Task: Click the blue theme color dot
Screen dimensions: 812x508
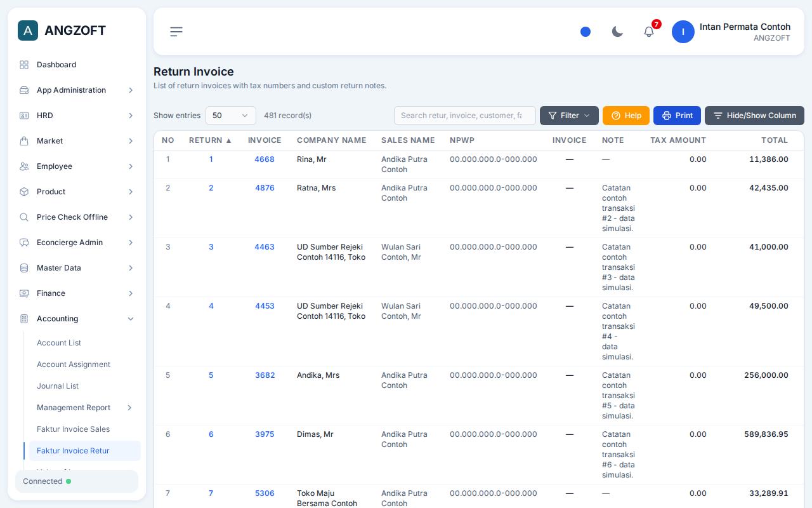Action: pyautogui.click(x=586, y=32)
